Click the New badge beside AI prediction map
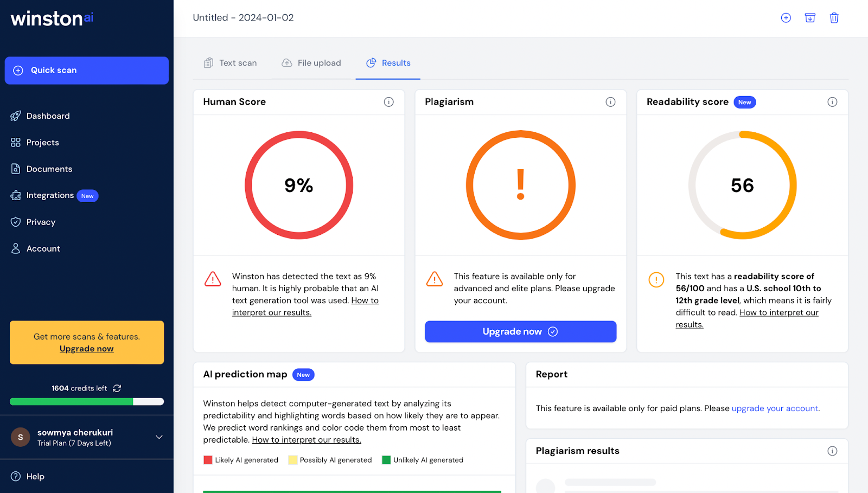Image resolution: width=868 pixels, height=493 pixels. point(303,375)
